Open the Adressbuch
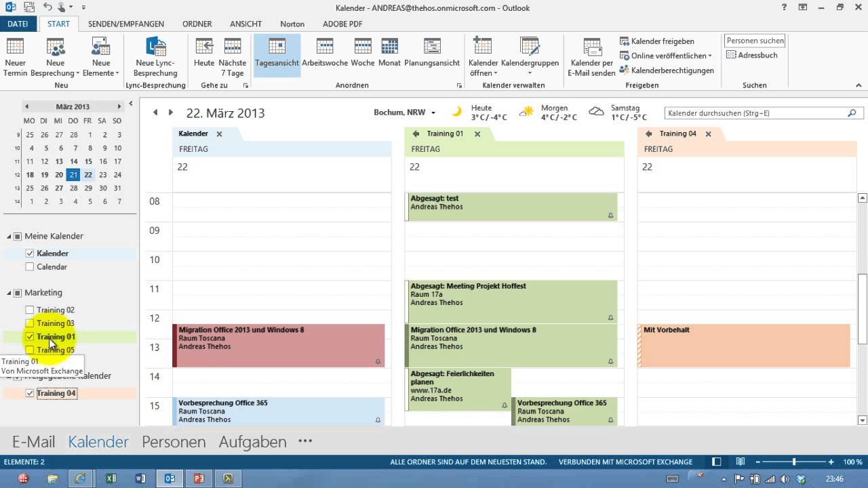 [752, 56]
